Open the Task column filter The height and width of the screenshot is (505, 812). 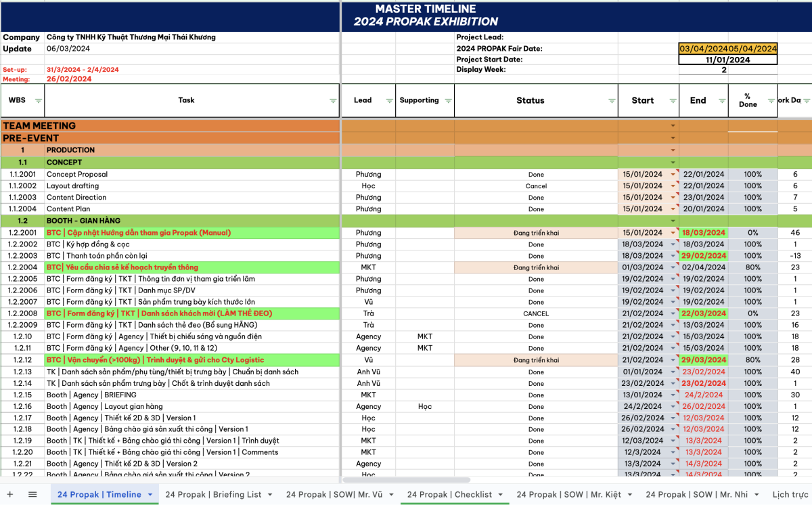[x=333, y=100]
